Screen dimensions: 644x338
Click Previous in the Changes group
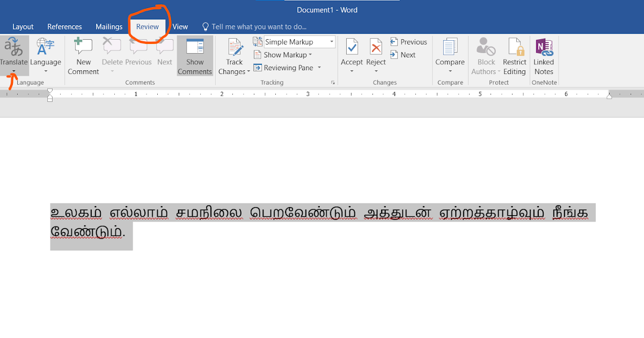[x=408, y=41]
